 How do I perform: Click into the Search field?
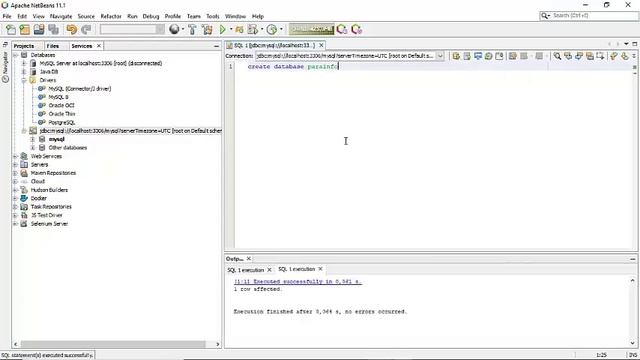coord(594,16)
